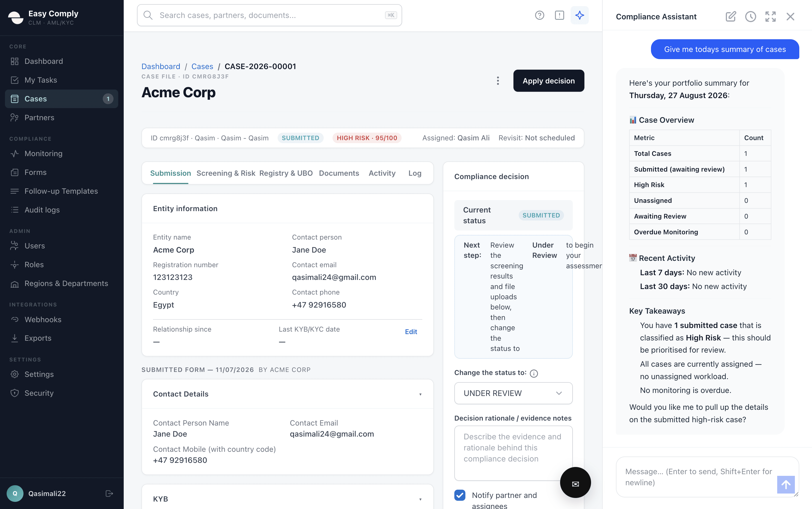The width and height of the screenshot is (812, 509).
Task: Click the Revisit: Not scheduled text
Action: coord(536,138)
